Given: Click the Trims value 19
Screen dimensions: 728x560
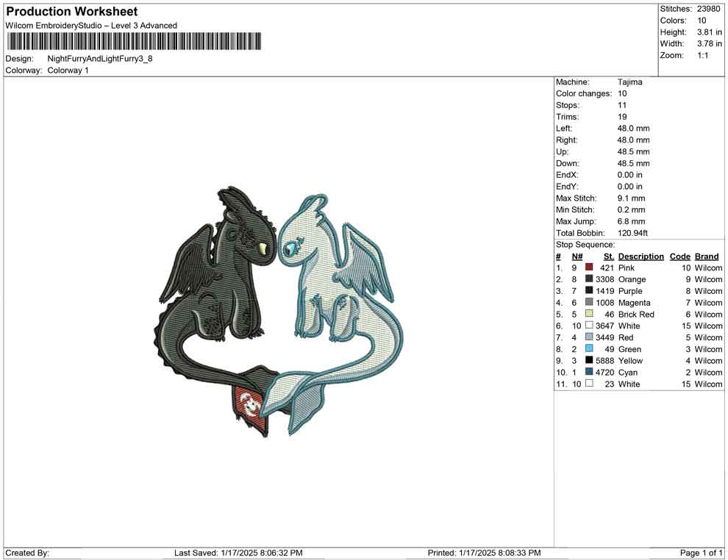Looking at the screenshot, I should point(621,117).
